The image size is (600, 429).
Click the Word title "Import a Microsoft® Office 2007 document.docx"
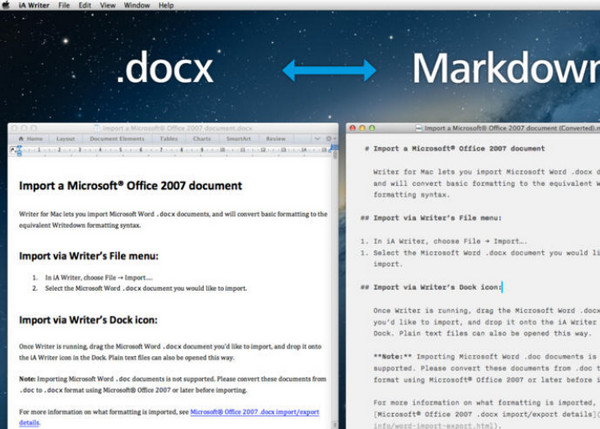pos(178,128)
